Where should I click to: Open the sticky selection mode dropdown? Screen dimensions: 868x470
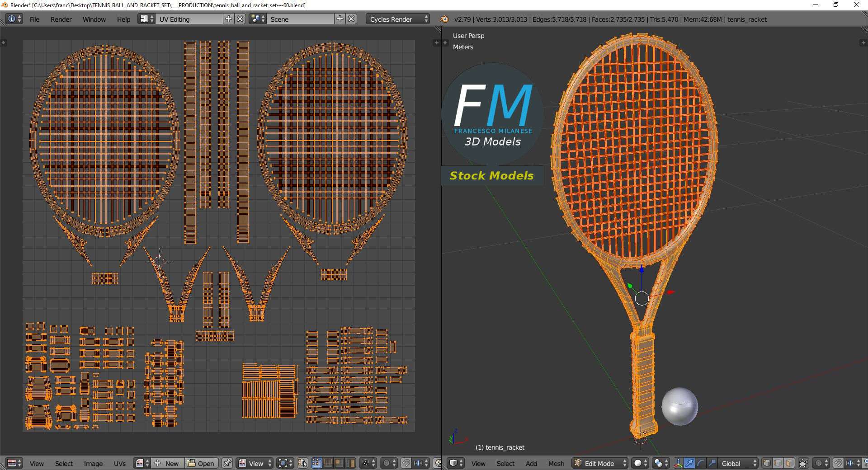tap(368, 463)
